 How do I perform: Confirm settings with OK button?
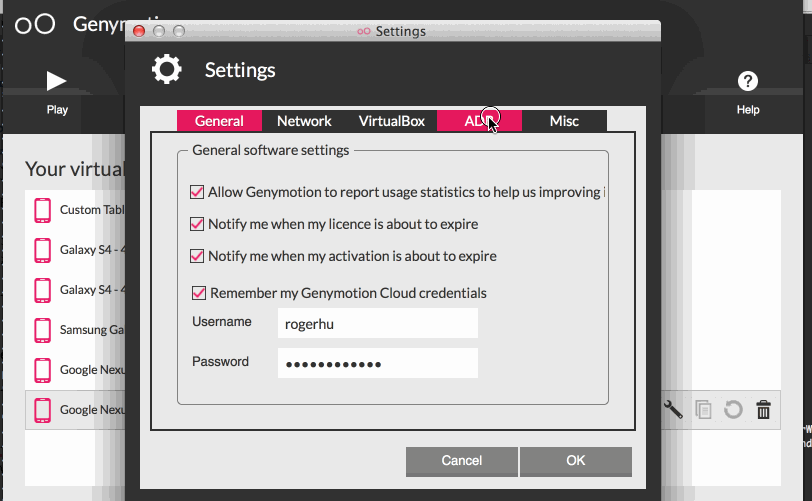pyautogui.click(x=575, y=461)
